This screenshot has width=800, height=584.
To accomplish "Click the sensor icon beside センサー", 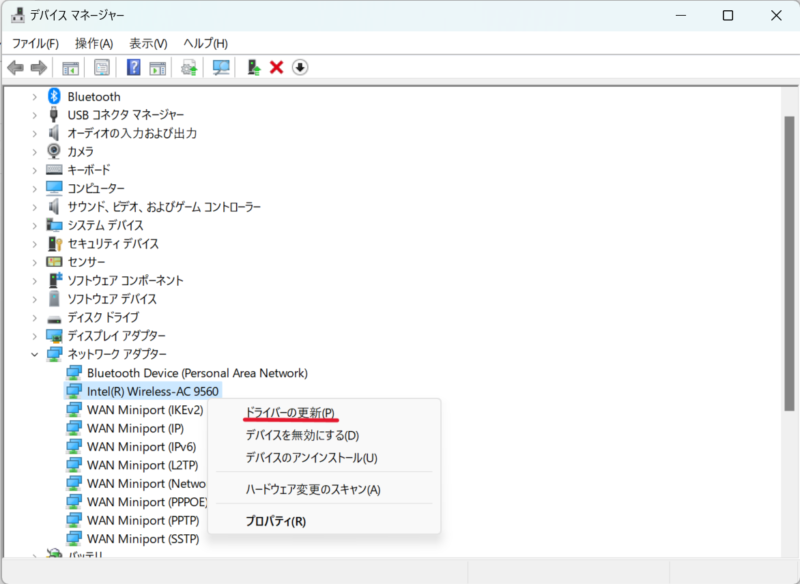I will 54,262.
